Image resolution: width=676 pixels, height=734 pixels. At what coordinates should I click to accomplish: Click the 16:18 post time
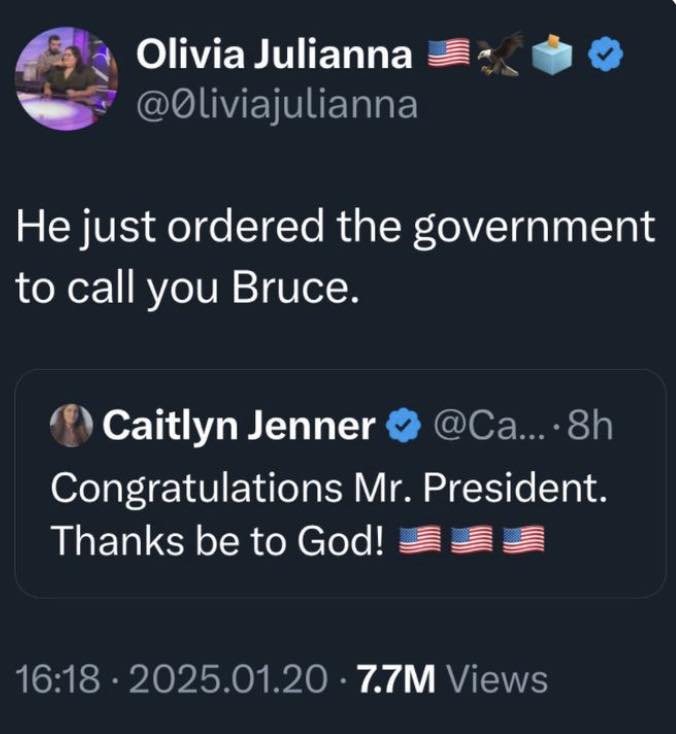pos(58,680)
